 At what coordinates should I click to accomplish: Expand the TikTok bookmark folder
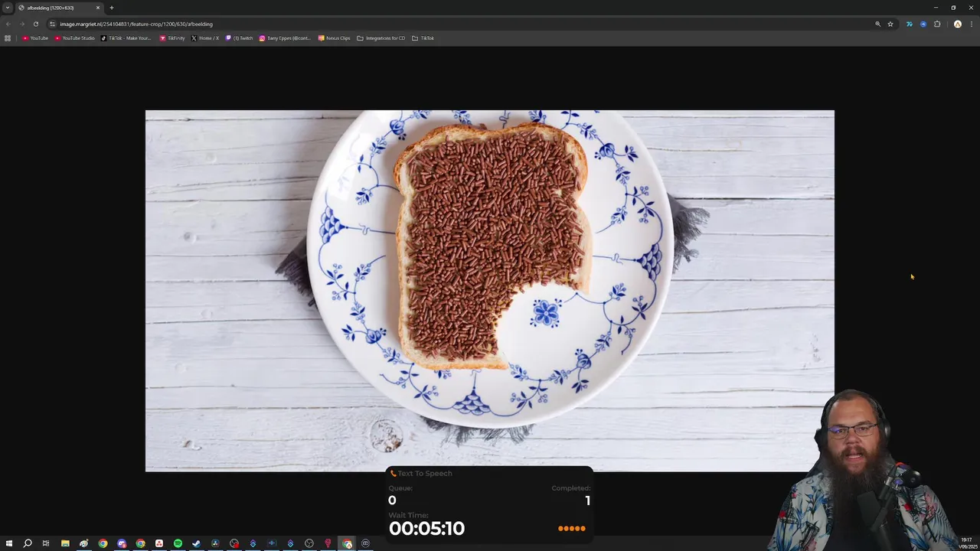point(423,38)
